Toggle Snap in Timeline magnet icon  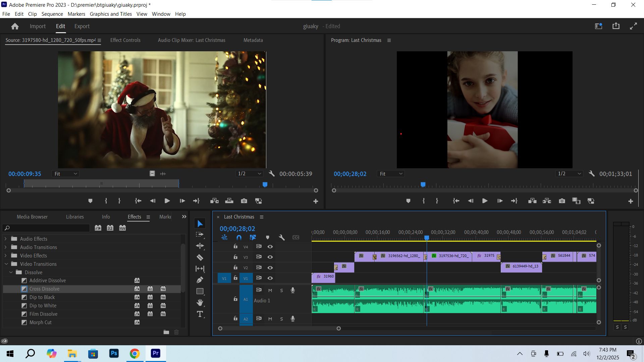click(239, 237)
